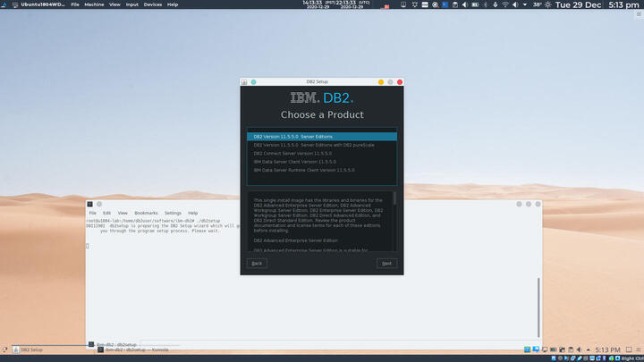Expand the host tray dropdown arrow
Image resolution: width=644 pixels, height=362 pixels.
point(525,4)
